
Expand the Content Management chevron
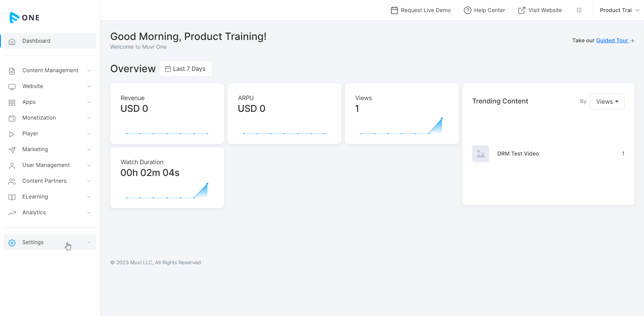point(89,71)
